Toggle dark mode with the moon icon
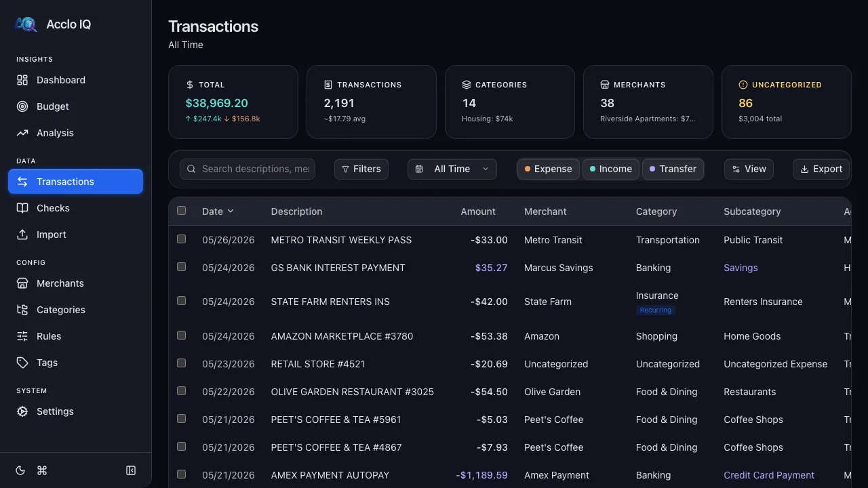Screen dimensions: 868x488 (20, 470)
